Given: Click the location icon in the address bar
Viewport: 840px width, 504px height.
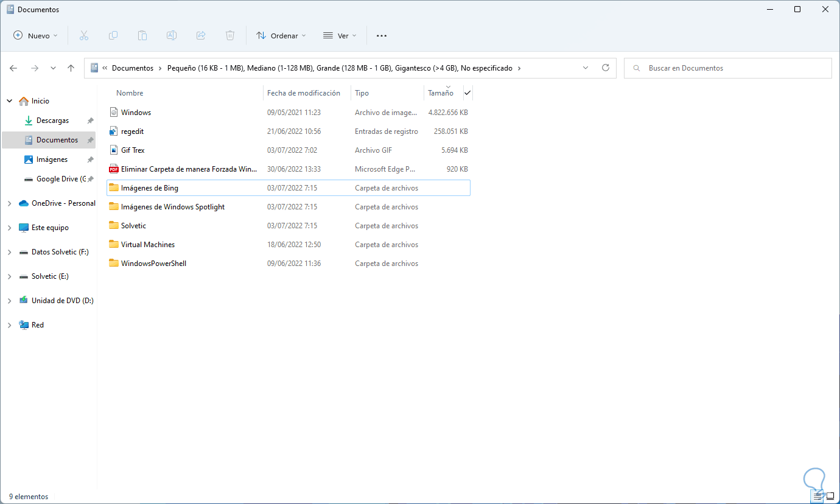Looking at the screenshot, I should pyautogui.click(x=94, y=68).
